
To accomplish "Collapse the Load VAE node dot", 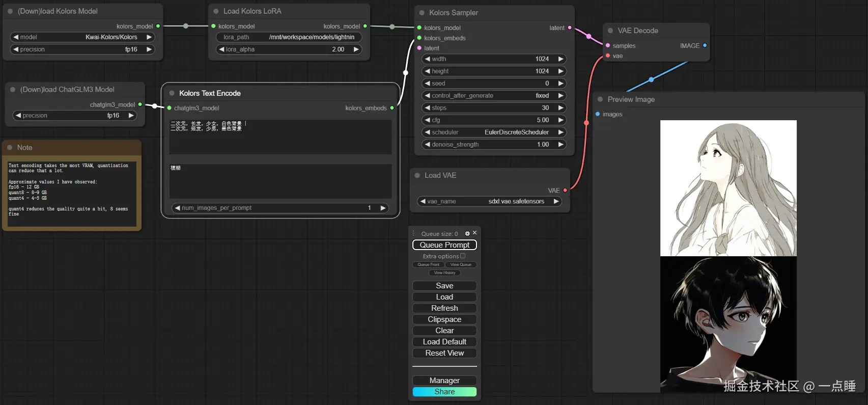I will tap(417, 175).
